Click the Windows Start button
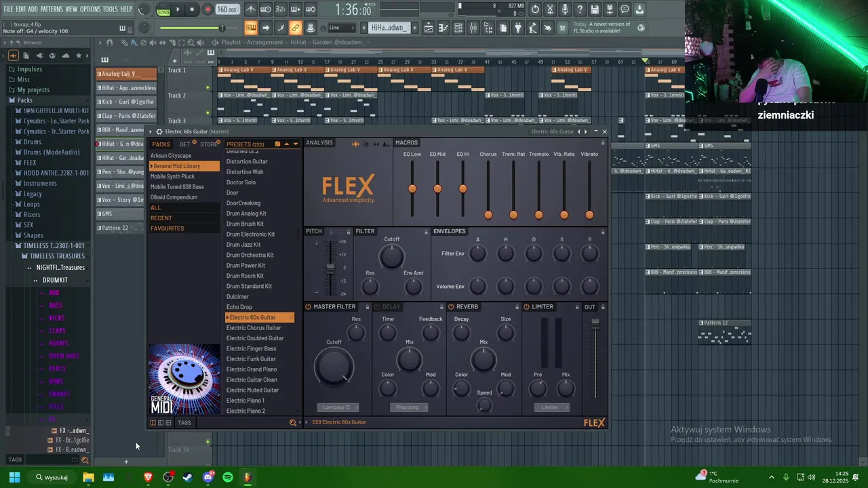 click(14, 477)
